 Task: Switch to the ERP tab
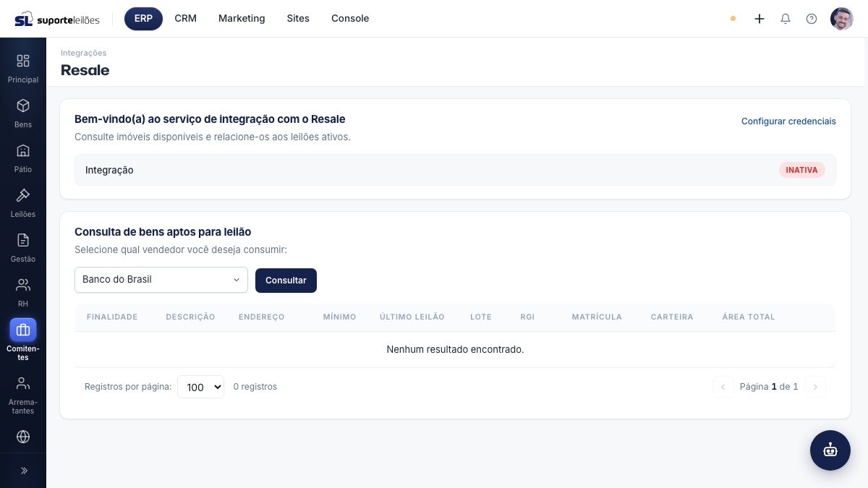[x=143, y=19]
